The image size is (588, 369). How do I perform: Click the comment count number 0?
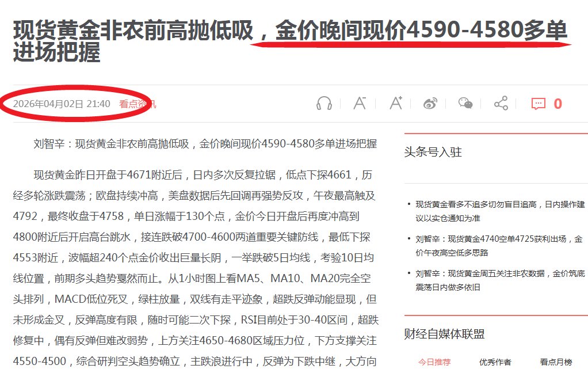558,104
